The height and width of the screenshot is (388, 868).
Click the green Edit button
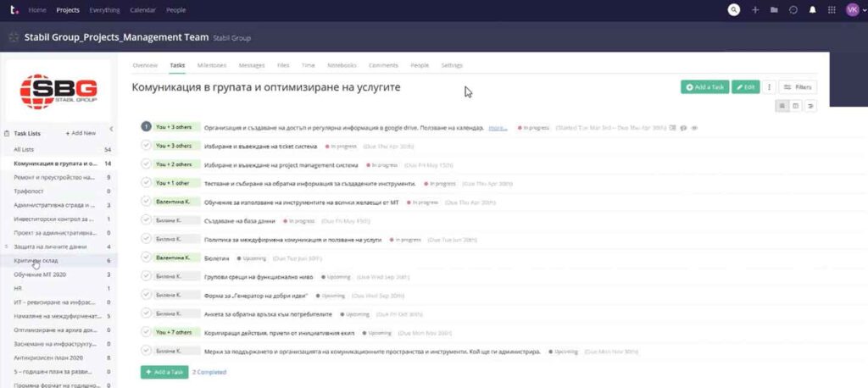point(746,87)
